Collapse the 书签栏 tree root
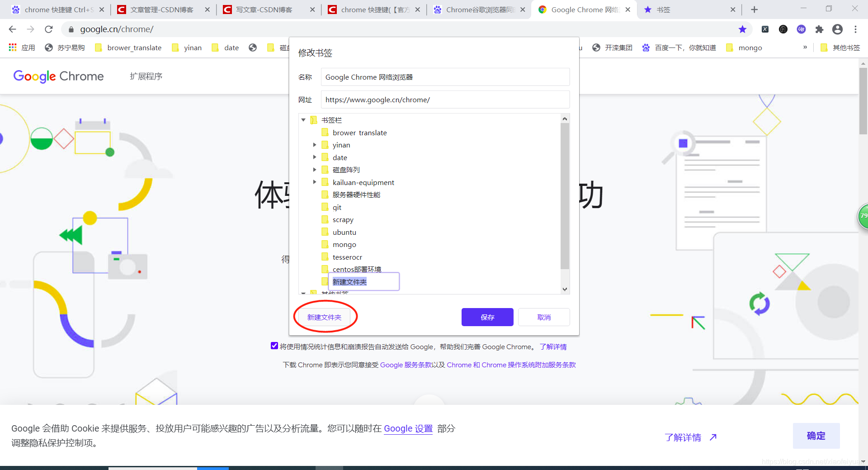This screenshot has height=470, width=868. point(303,120)
